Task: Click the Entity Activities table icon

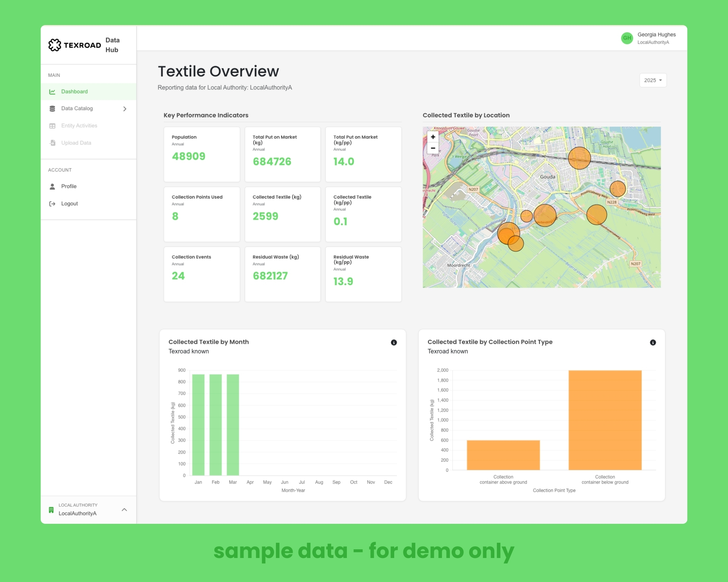Action: (52, 126)
